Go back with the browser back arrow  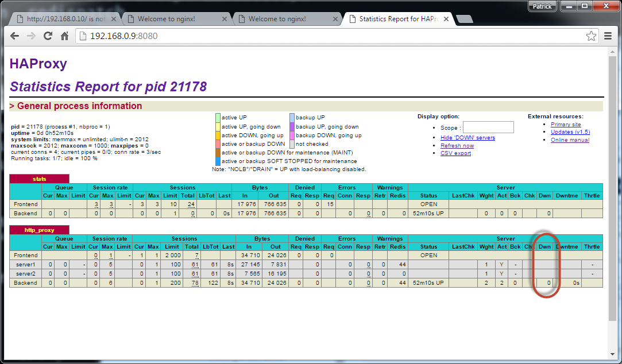point(15,36)
